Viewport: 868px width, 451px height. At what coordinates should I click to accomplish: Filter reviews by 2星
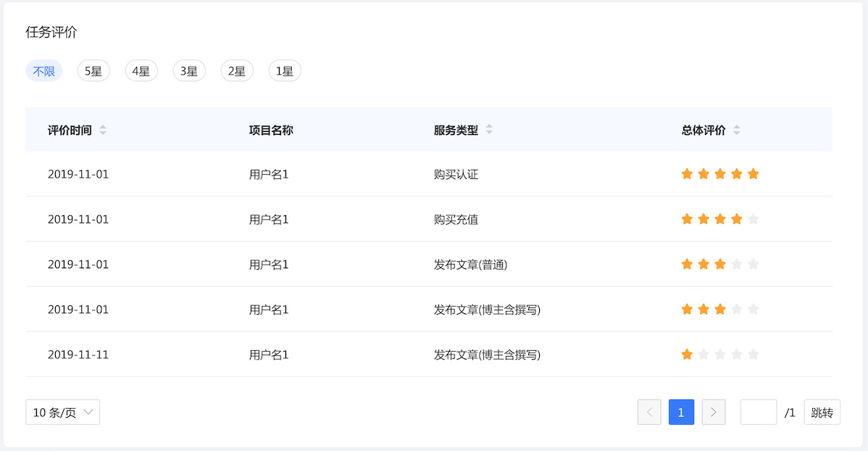(x=237, y=71)
